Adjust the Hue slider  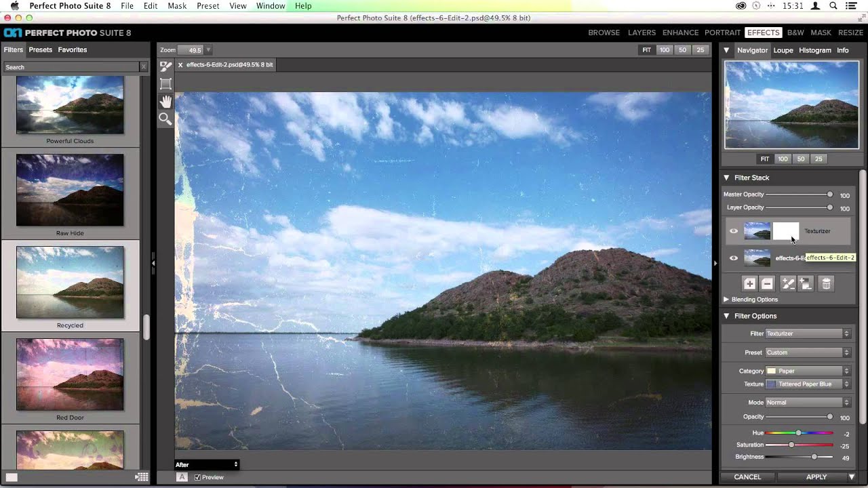[799, 432]
